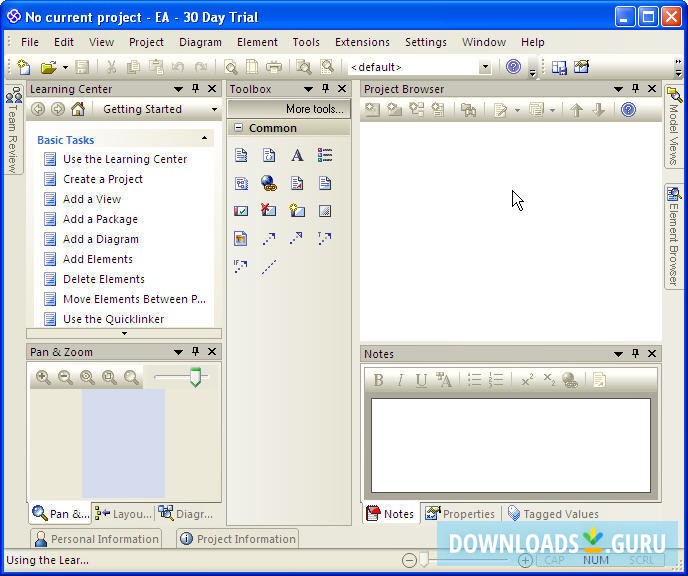Close the Pan & Zoom panel
This screenshot has height=576, width=688.
click(x=212, y=351)
